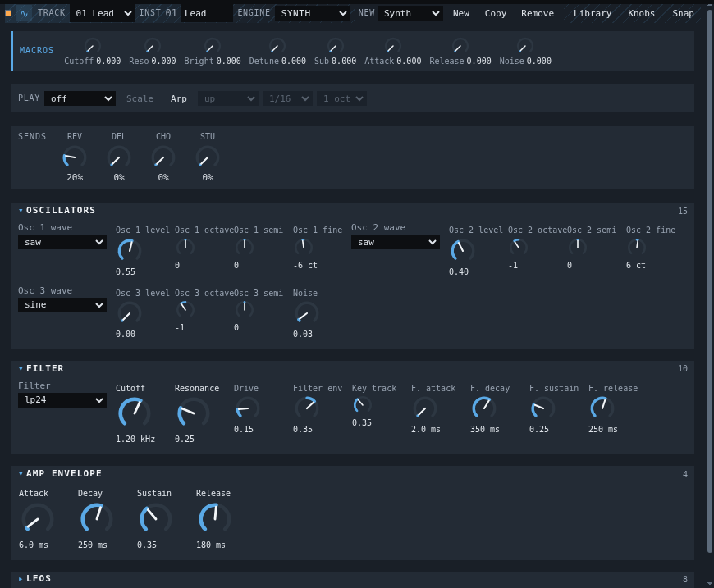Click the Attack macro knob
The width and height of the screenshot is (714, 588).
click(392, 47)
